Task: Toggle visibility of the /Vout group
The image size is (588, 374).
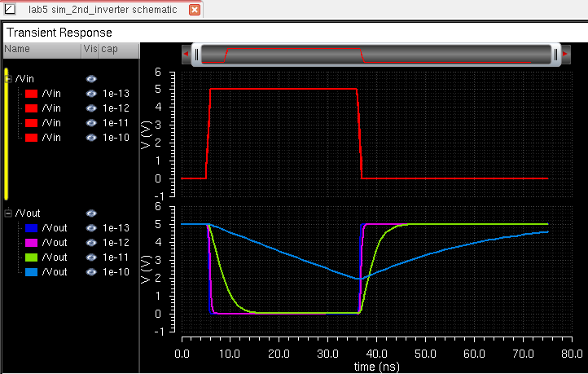Action: (x=91, y=213)
